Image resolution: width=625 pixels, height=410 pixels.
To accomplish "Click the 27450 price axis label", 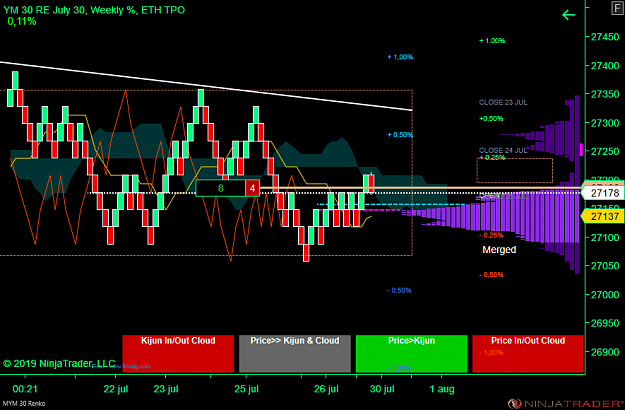I will click(x=605, y=37).
